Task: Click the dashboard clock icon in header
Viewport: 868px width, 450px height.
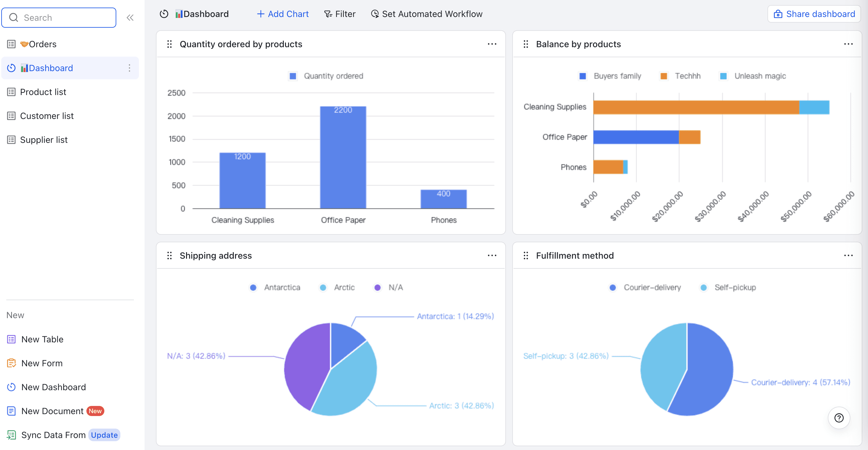Action: click(x=164, y=14)
